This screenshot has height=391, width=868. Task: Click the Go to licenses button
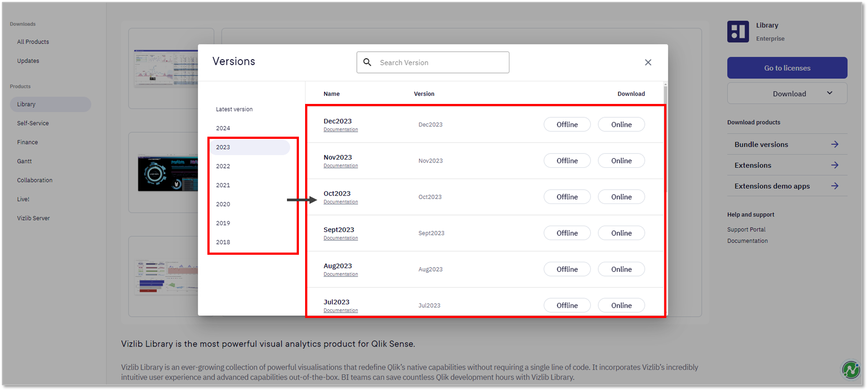point(787,68)
